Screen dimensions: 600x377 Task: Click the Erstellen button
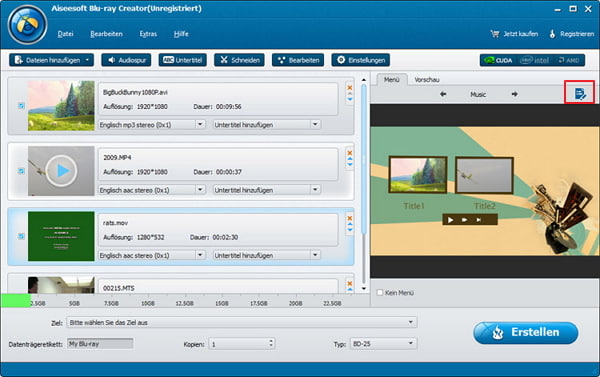(x=526, y=332)
